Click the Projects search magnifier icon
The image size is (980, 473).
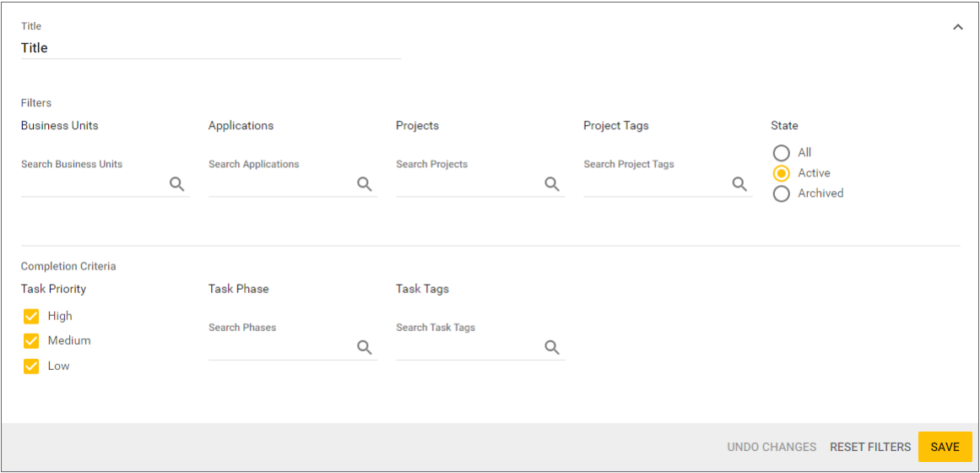[552, 184]
